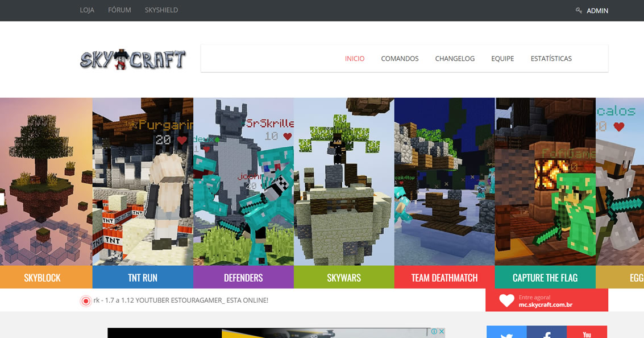Click the SkyCraft logo

tap(132, 59)
